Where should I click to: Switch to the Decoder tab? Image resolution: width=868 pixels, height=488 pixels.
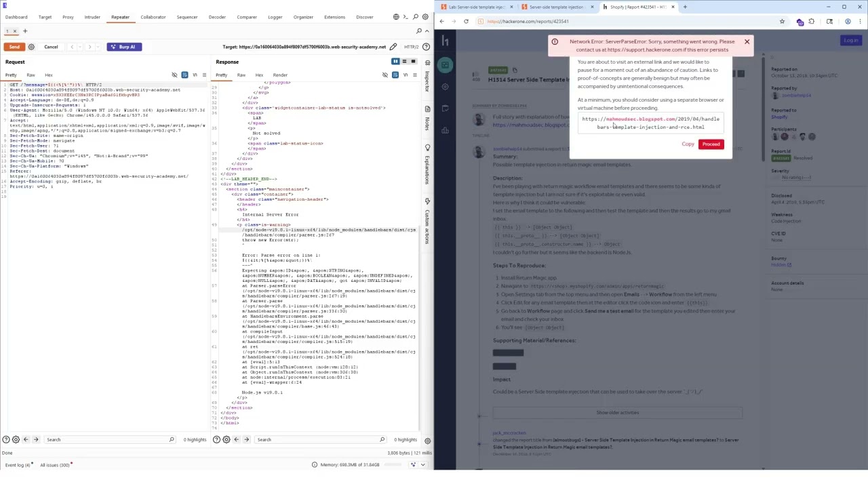217,17
